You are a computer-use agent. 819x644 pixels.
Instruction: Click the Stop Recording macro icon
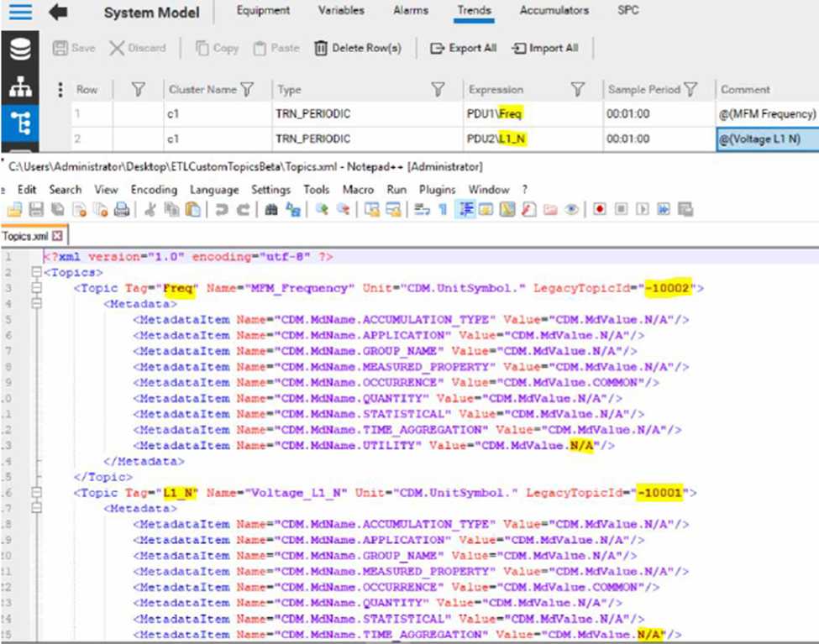[621, 210]
